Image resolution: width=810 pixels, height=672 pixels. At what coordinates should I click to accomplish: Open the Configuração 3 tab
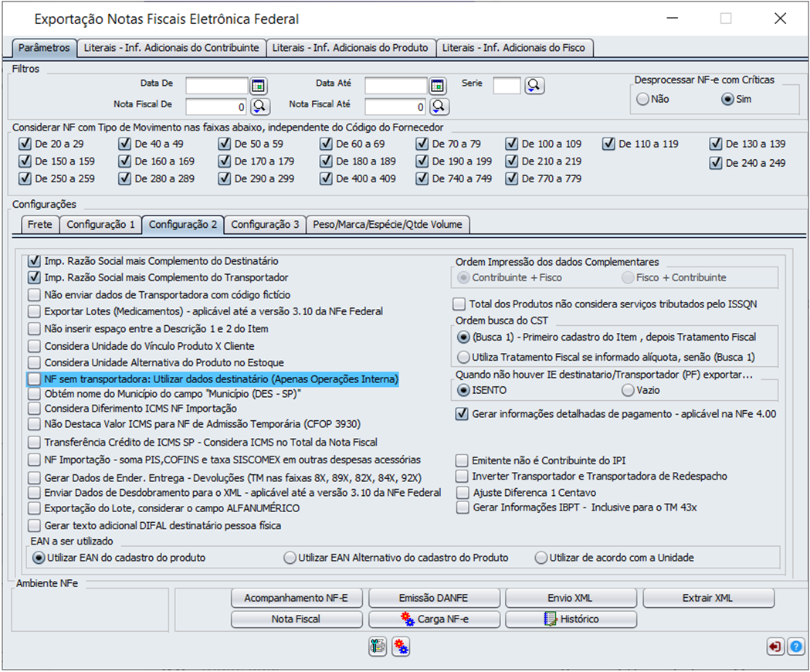pos(265,224)
